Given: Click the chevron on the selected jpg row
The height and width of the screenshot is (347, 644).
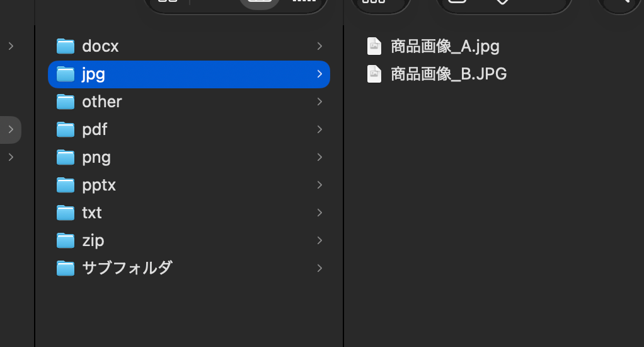Looking at the screenshot, I should (x=319, y=74).
